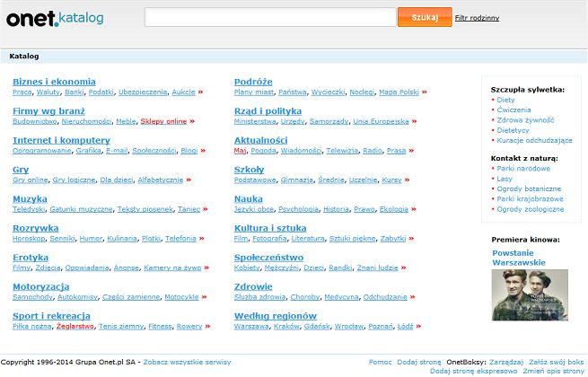Visit Parki narodowe sidebar link
The height and width of the screenshot is (377, 588).
click(x=523, y=169)
